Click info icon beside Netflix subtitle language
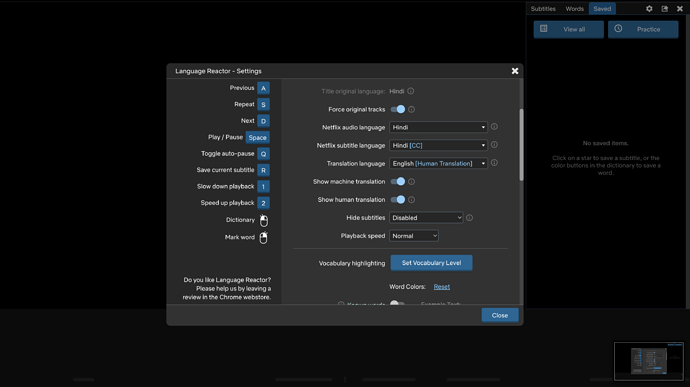690x387 pixels. [494, 145]
